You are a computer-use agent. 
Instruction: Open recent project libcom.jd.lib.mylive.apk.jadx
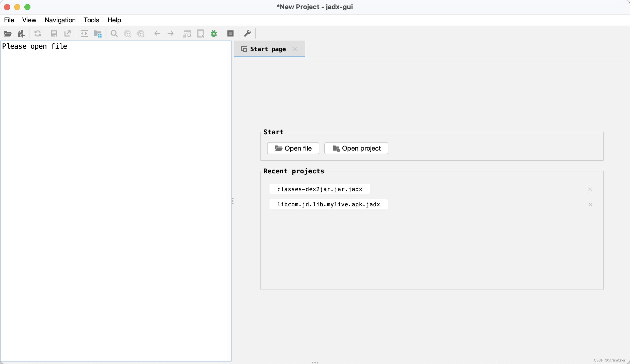329,204
